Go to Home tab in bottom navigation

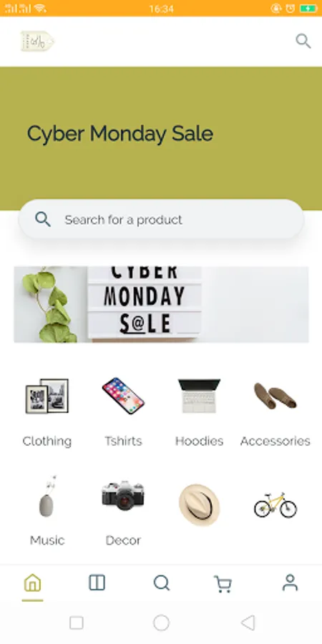coord(32,582)
